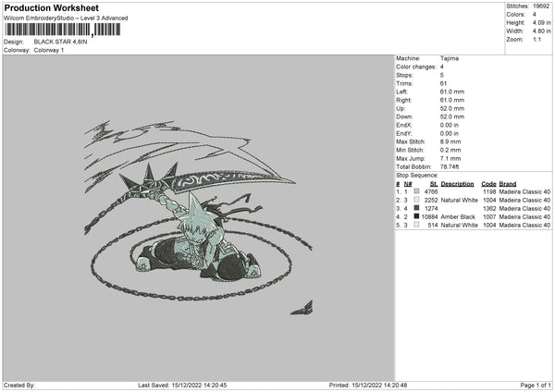Viewport: 555px width, 392px height.
Task: Click the Amber Black color swatch
Action: (416, 216)
